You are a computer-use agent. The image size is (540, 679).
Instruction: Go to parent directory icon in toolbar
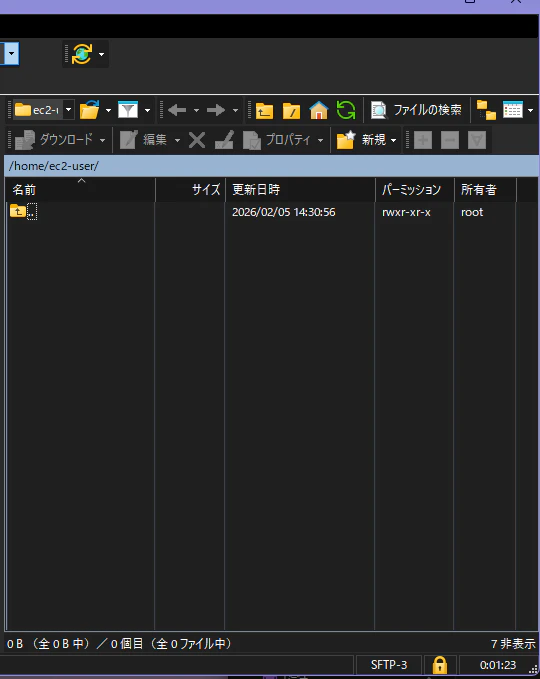[x=264, y=110]
